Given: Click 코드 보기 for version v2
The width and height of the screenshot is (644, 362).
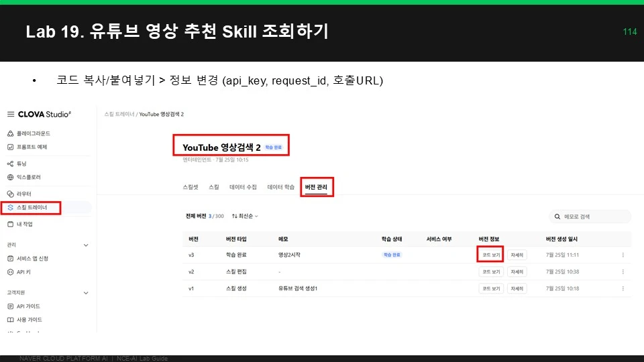Looking at the screenshot, I should pos(491,271).
